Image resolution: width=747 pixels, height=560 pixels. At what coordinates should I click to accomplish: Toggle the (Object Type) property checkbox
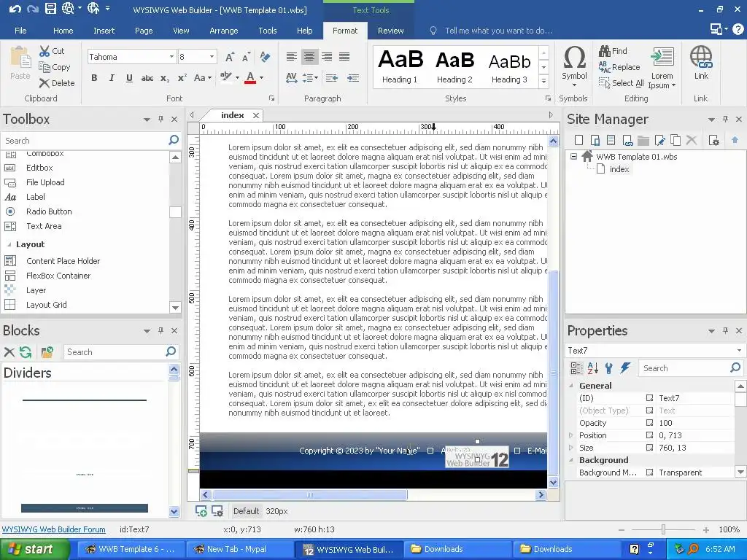(649, 410)
